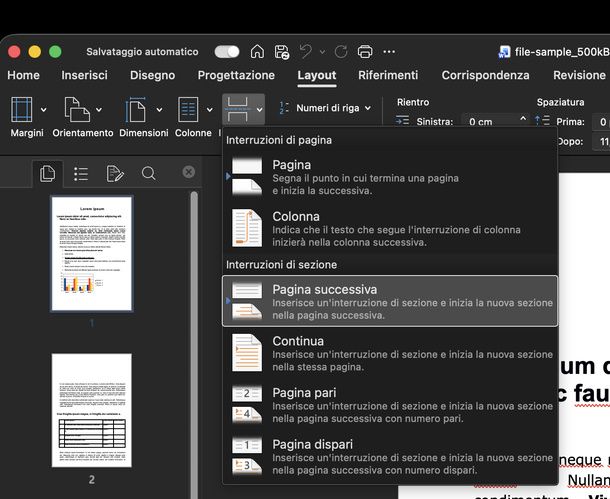The image size is (610, 499).
Task: Select the page 2 thumbnail
Action: (92, 410)
